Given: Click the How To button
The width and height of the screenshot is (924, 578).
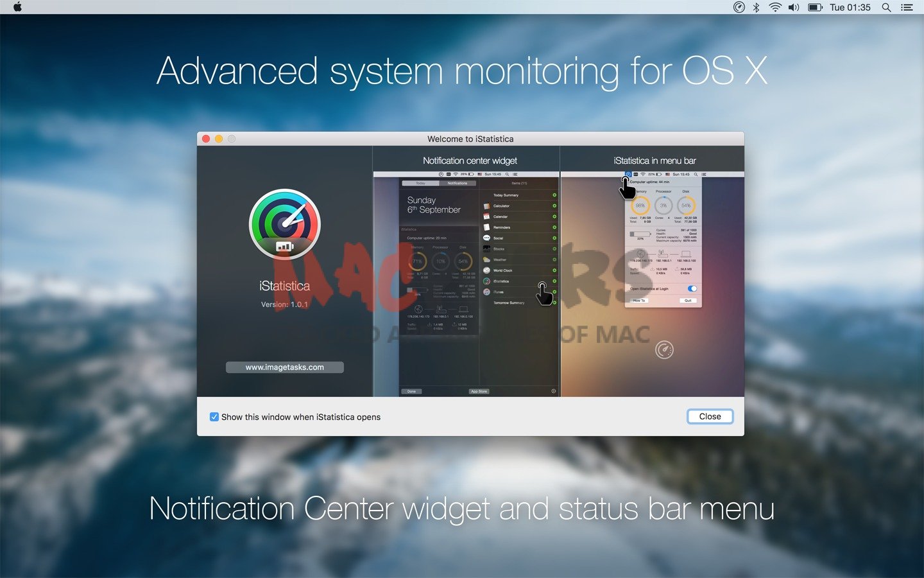Looking at the screenshot, I should point(640,301).
